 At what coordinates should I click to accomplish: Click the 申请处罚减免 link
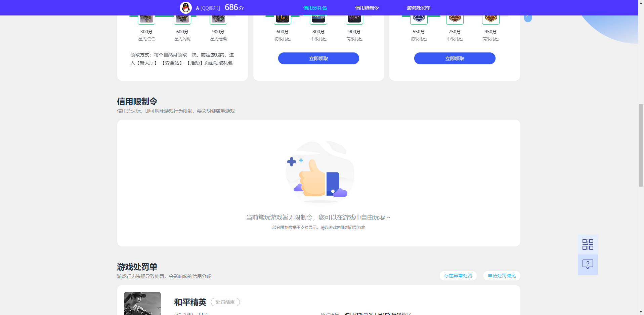[502, 276]
